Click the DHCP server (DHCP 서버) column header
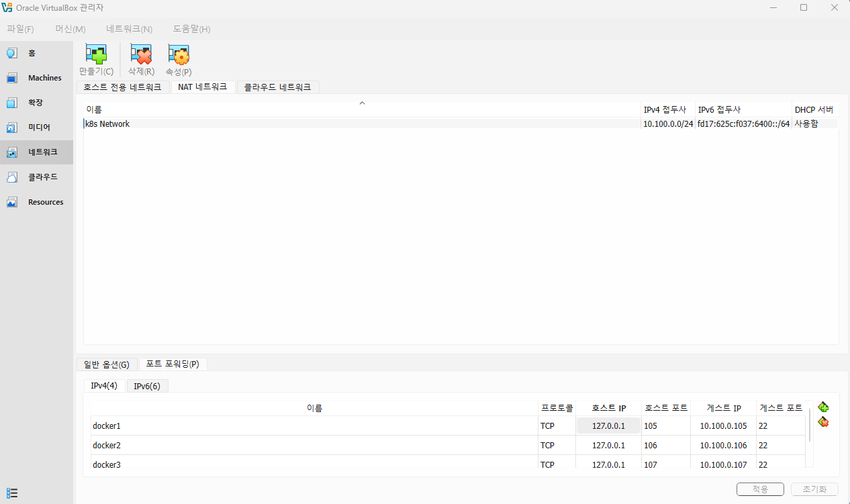Viewport: 850px width, 504px height. pyautogui.click(x=814, y=109)
